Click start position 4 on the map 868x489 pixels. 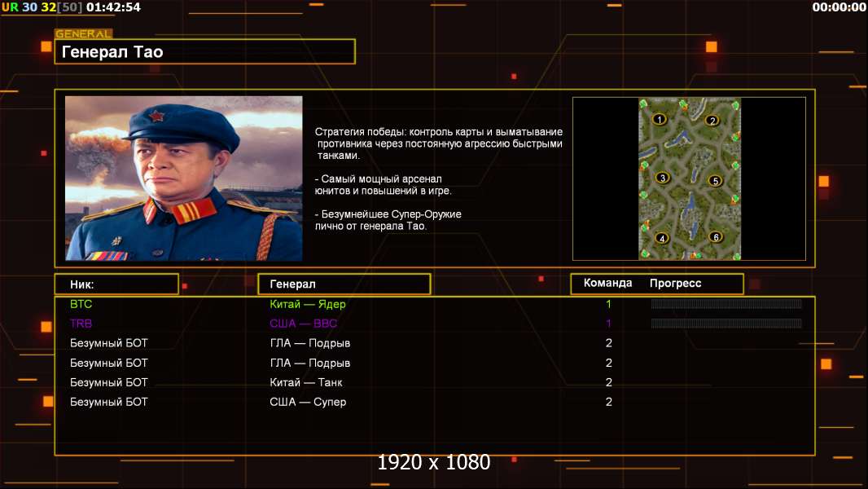point(662,238)
